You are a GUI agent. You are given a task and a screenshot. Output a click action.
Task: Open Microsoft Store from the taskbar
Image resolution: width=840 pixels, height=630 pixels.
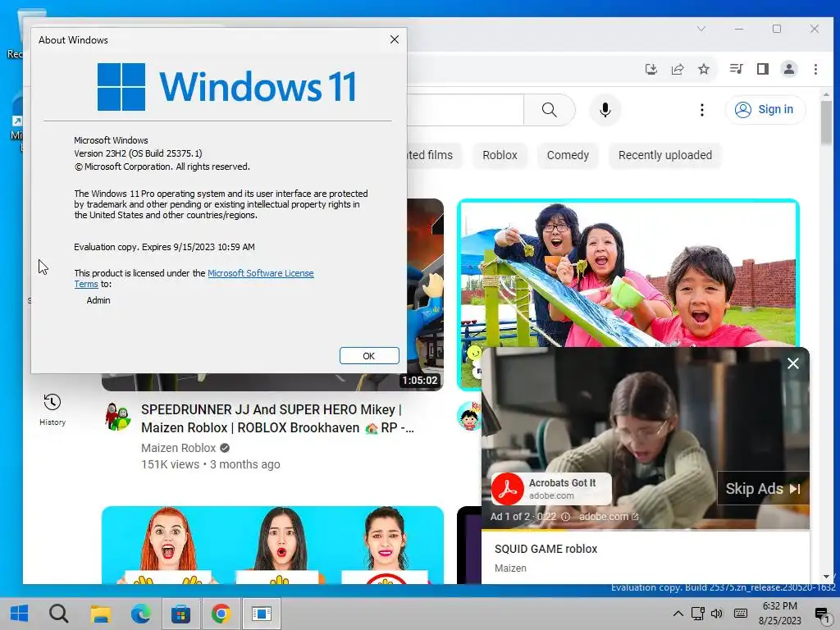click(x=180, y=614)
